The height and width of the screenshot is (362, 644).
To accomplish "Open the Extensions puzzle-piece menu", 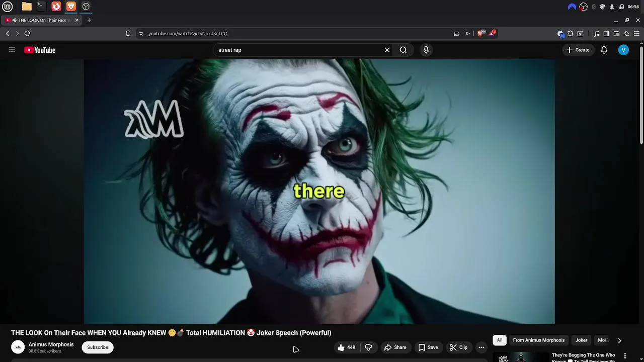I will (571, 34).
